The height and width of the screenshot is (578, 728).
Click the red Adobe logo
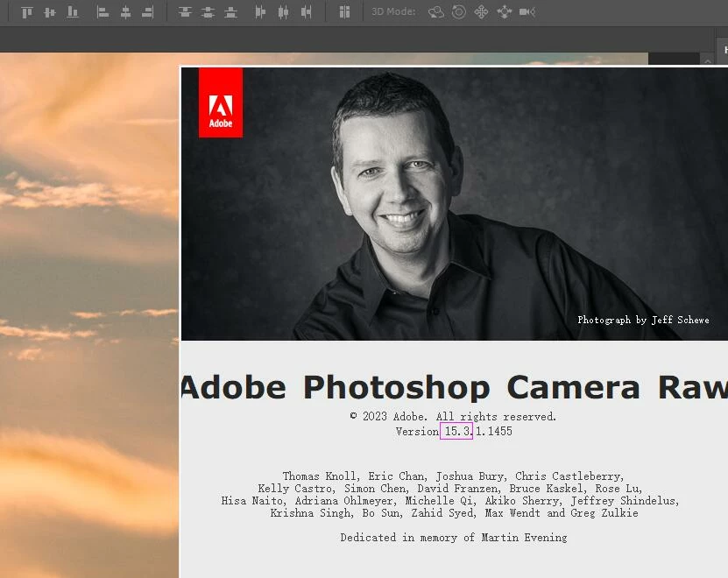coord(221,102)
